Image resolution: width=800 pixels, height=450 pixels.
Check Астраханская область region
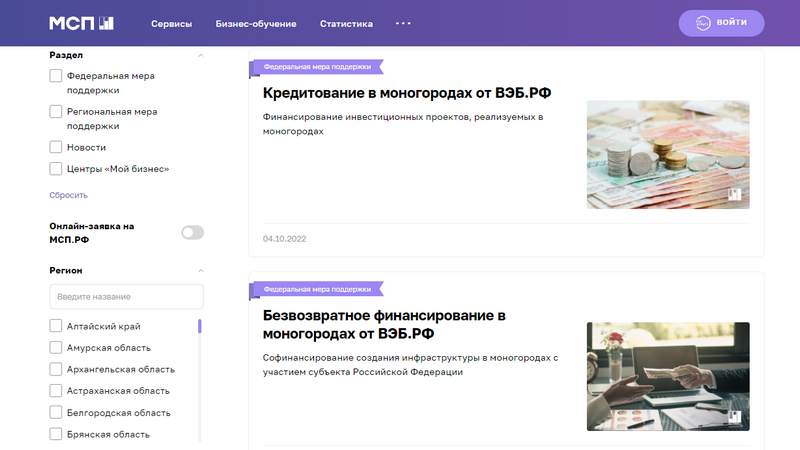(x=56, y=390)
